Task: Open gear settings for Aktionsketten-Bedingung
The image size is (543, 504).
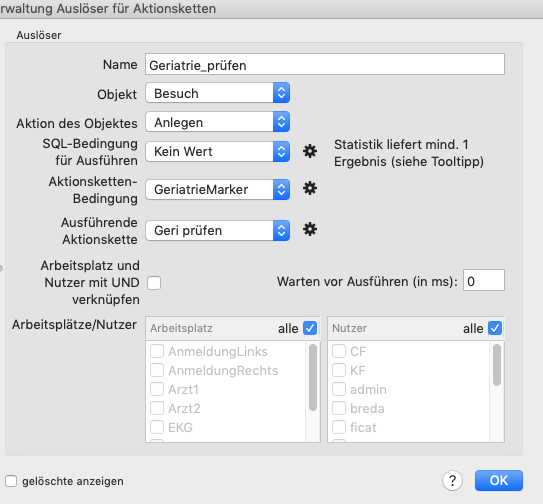Action: click(x=310, y=188)
